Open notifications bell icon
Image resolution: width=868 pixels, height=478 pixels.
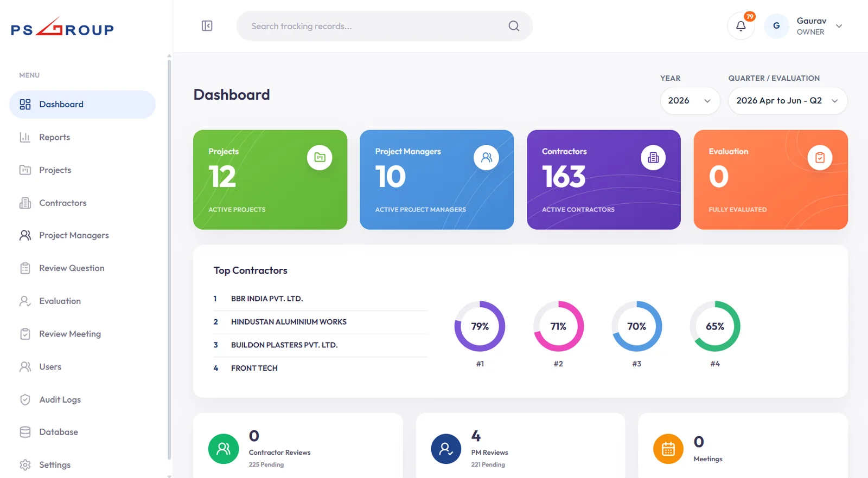point(741,26)
